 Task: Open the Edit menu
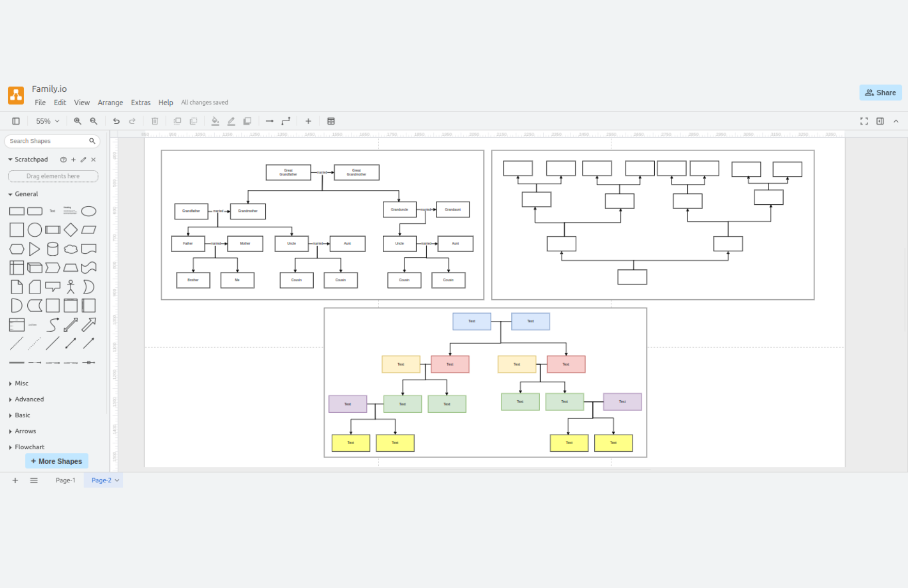(60, 103)
